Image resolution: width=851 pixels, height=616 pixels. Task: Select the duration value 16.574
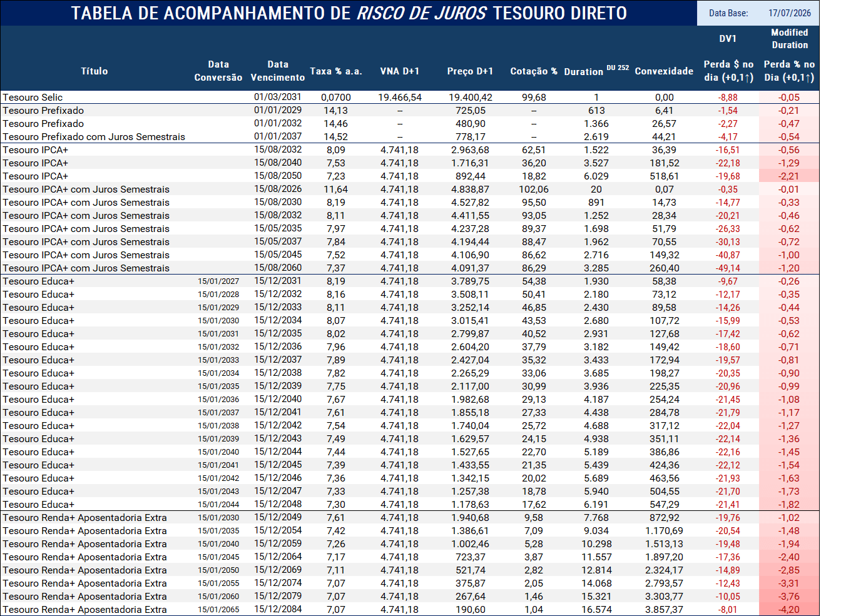tap(596, 610)
